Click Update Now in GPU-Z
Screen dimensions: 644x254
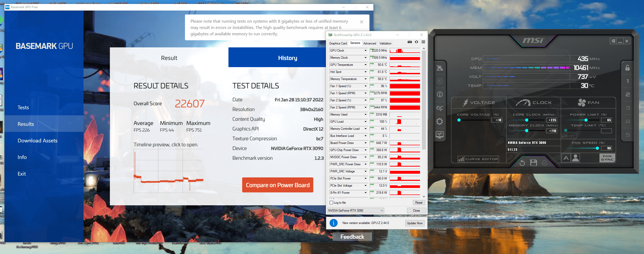(414, 223)
